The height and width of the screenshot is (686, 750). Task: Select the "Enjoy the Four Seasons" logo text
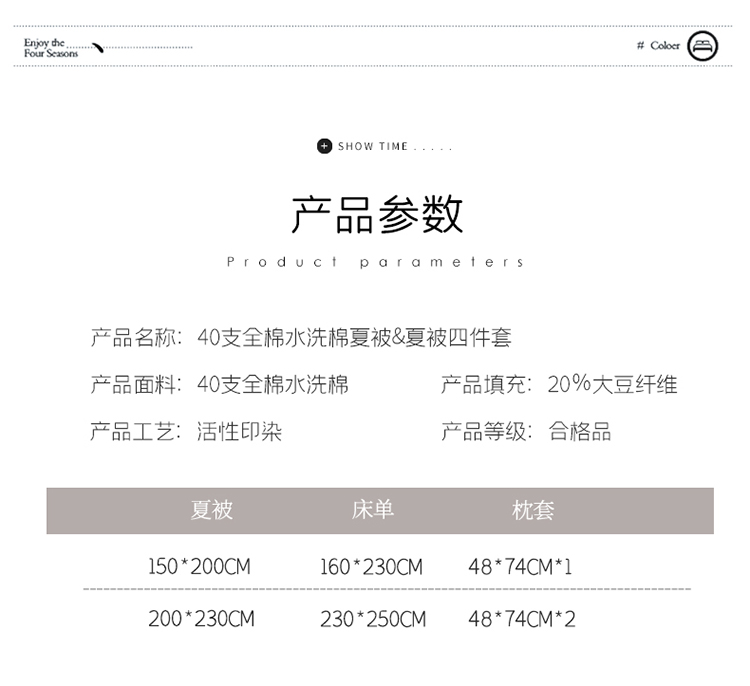[50, 48]
